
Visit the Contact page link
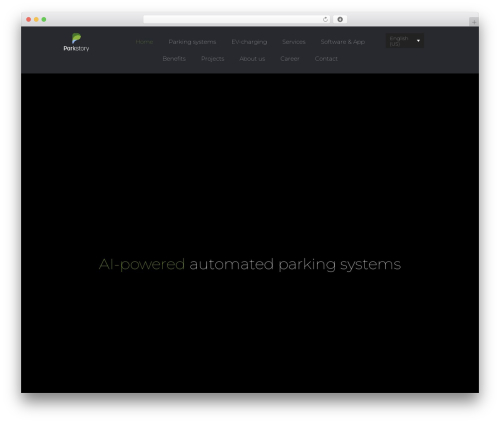(326, 59)
